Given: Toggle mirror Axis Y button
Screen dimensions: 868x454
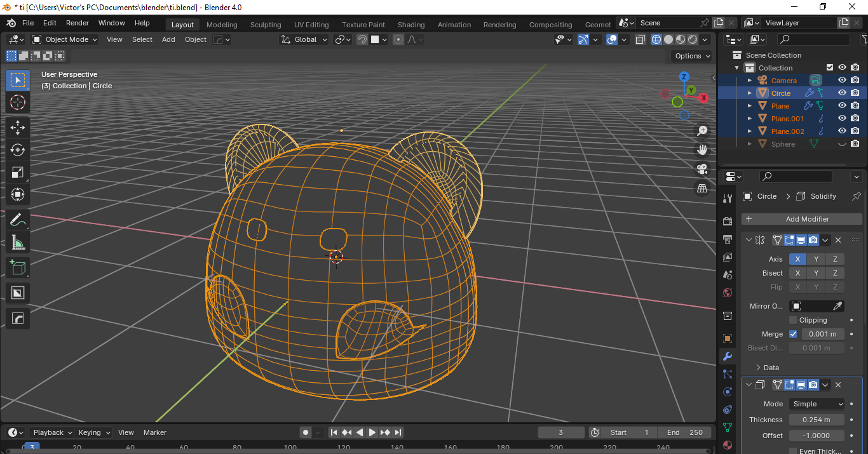Looking at the screenshot, I should [817, 259].
